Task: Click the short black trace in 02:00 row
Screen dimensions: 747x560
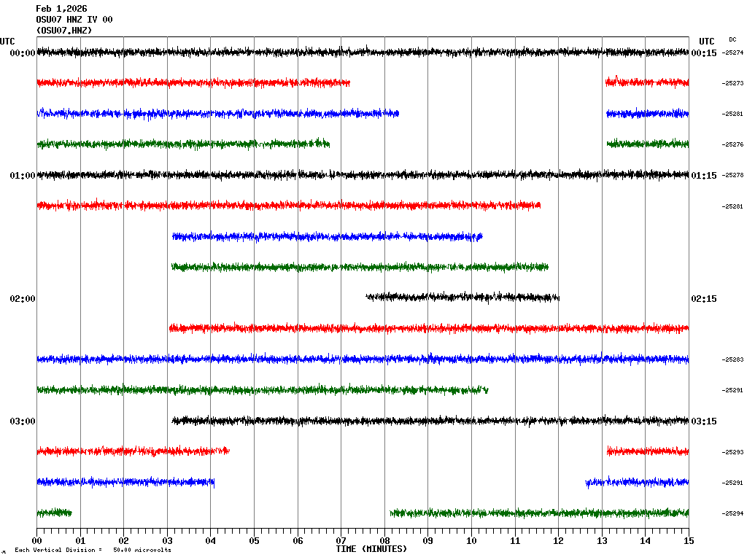Action: [x=462, y=297]
